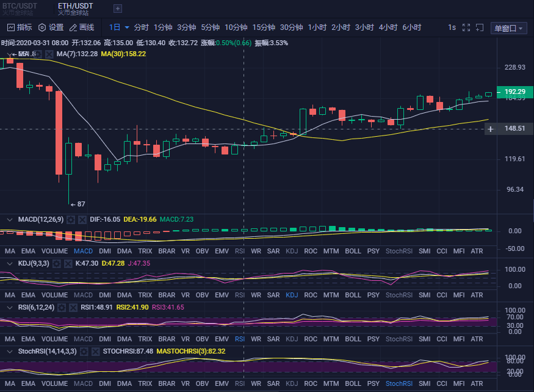This screenshot has height=392, width=534.
Task: Toggle the BOLL indicator in sub-chart row
Action: coord(353,251)
